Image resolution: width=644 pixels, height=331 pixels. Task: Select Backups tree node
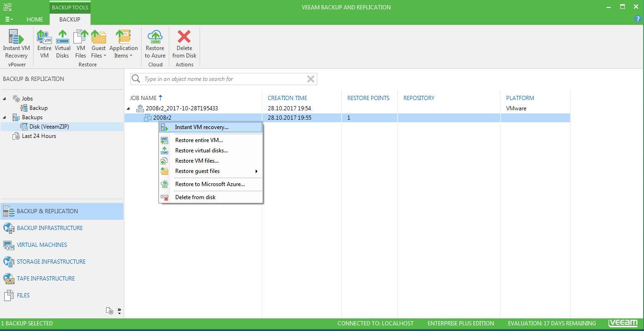[32, 117]
